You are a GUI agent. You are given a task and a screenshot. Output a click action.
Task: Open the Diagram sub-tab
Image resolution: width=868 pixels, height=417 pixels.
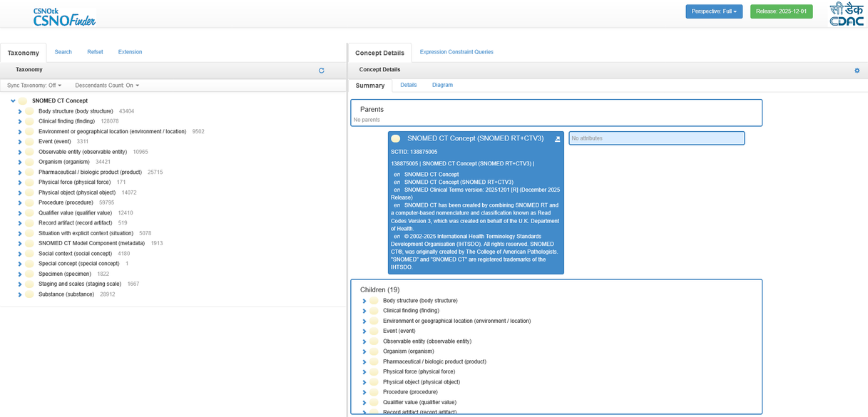click(442, 85)
